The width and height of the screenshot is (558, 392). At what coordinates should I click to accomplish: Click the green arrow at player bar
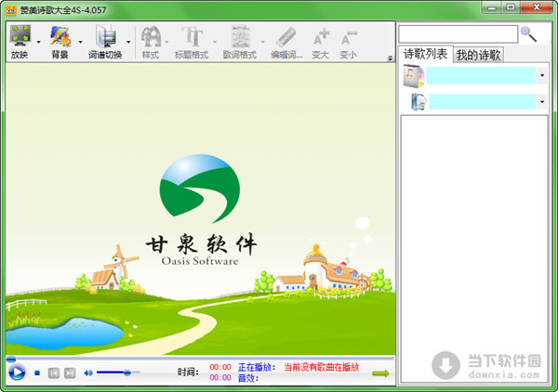(x=380, y=373)
